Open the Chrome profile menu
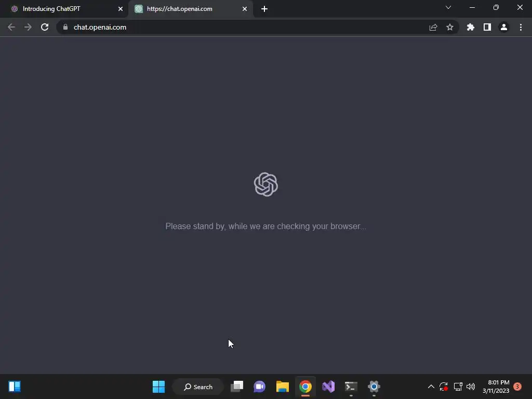The height and width of the screenshot is (399, 532). click(x=504, y=27)
